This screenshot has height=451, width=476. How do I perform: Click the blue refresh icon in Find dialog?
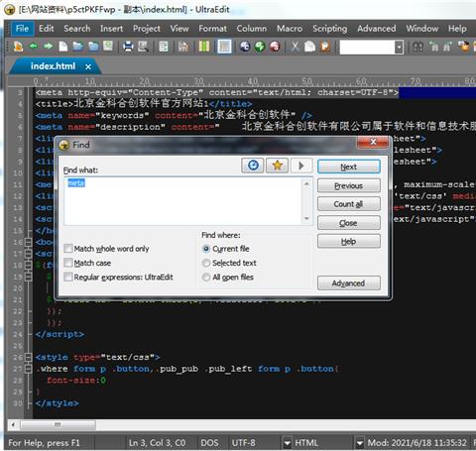[253, 166]
